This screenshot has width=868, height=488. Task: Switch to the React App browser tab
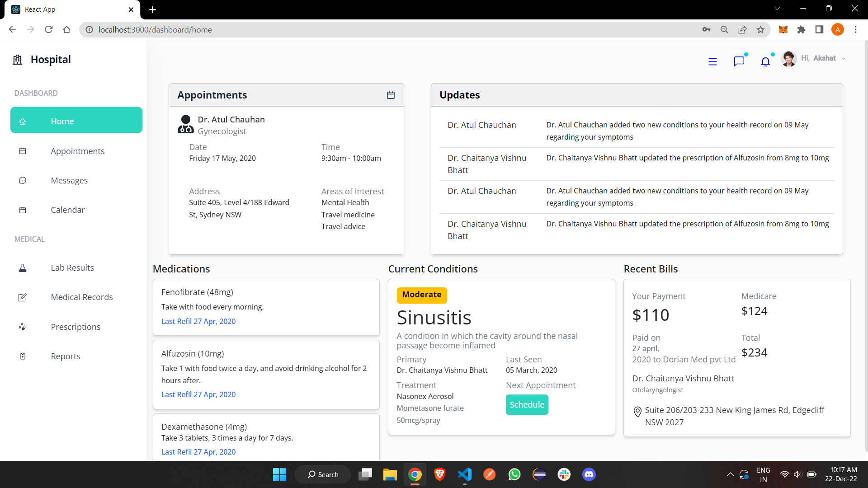pos(68,9)
